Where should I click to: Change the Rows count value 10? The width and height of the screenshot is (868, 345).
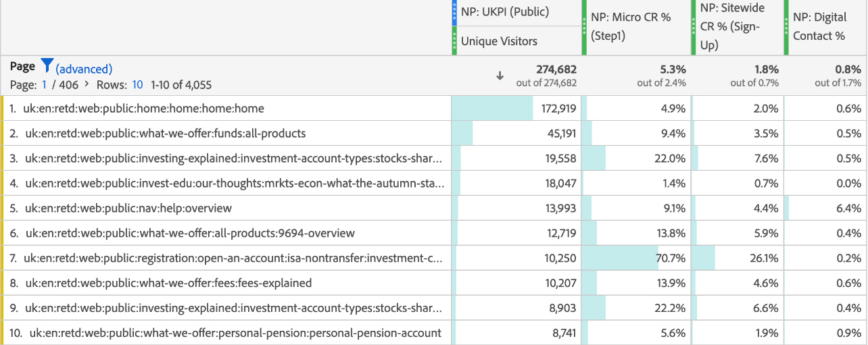click(137, 85)
